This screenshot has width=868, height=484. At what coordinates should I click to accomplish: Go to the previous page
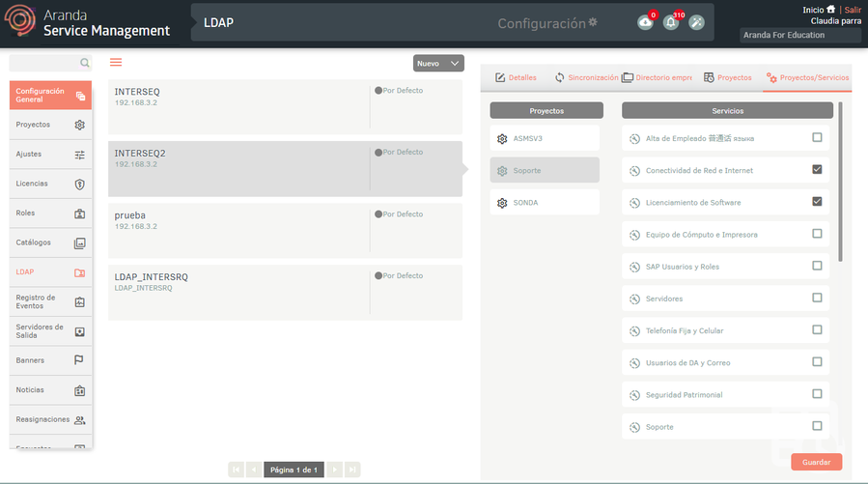[x=254, y=470]
